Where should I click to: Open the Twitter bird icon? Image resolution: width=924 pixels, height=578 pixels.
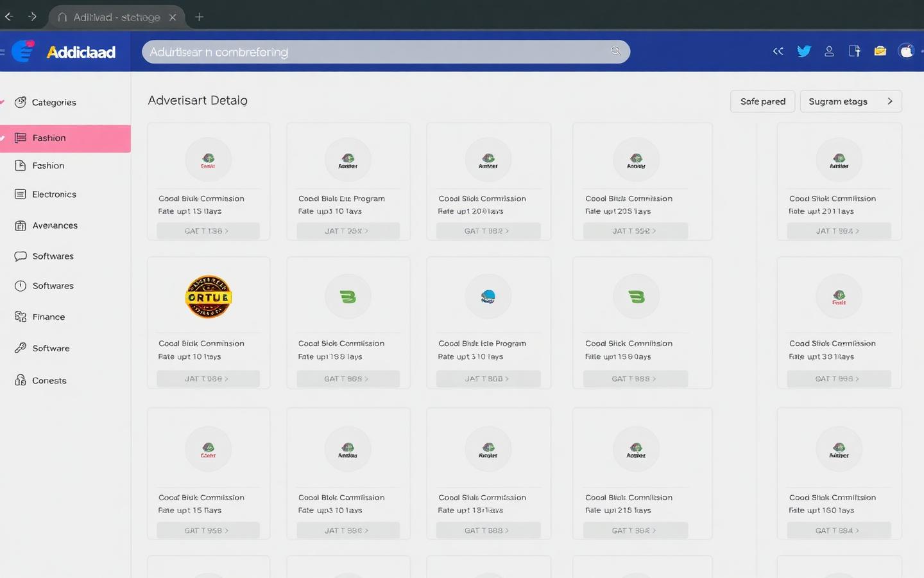(x=803, y=51)
